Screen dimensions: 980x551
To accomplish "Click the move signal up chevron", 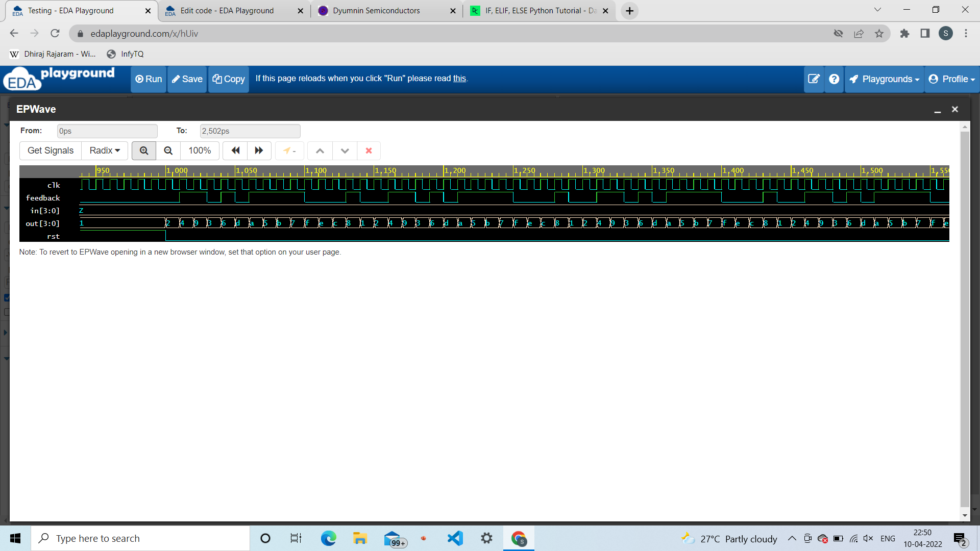I will point(320,151).
